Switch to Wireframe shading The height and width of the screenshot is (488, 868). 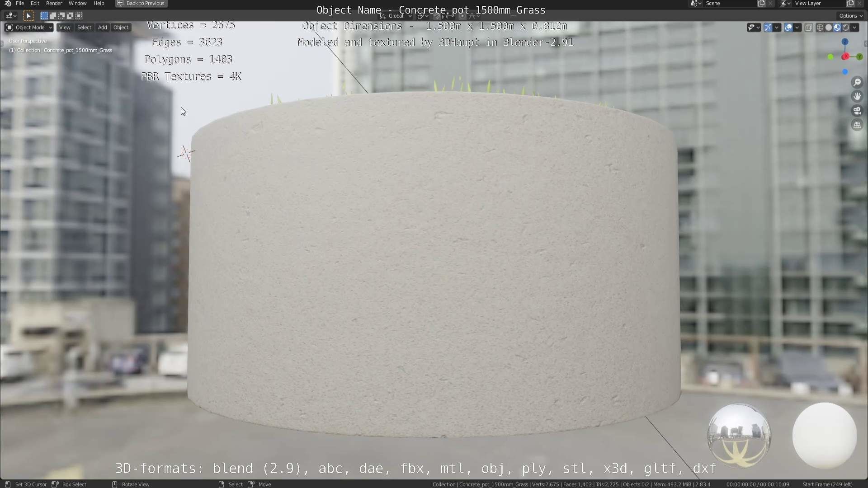pos(820,28)
